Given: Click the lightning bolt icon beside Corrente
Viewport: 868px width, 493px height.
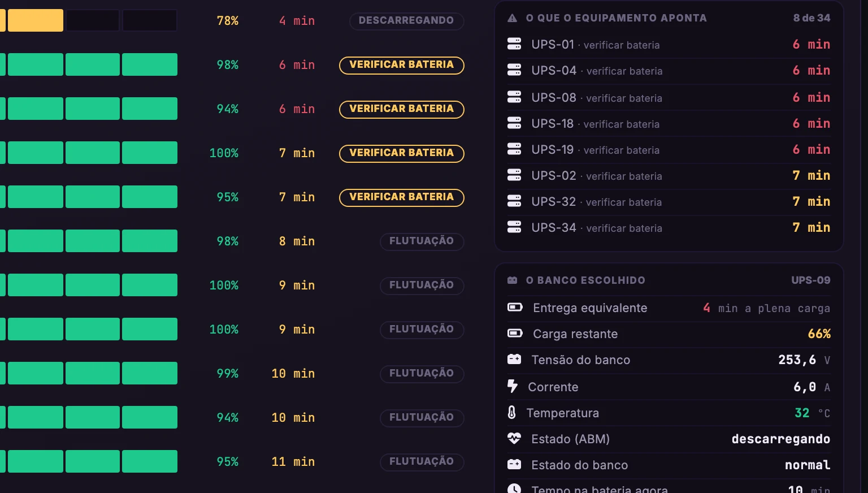Looking at the screenshot, I should pyautogui.click(x=513, y=386).
